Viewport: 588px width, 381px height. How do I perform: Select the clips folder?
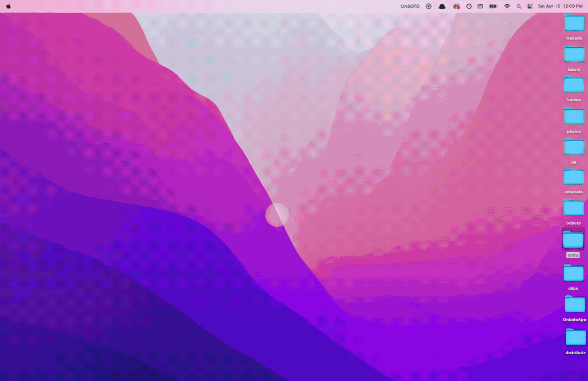(573, 273)
